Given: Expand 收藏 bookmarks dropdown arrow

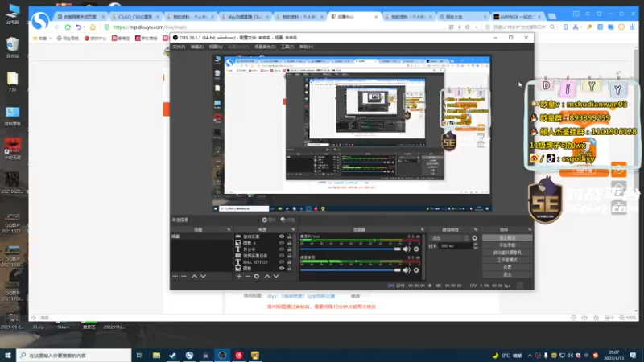Looking at the screenshot, I should pyautogui.click(x=50, y=38).
